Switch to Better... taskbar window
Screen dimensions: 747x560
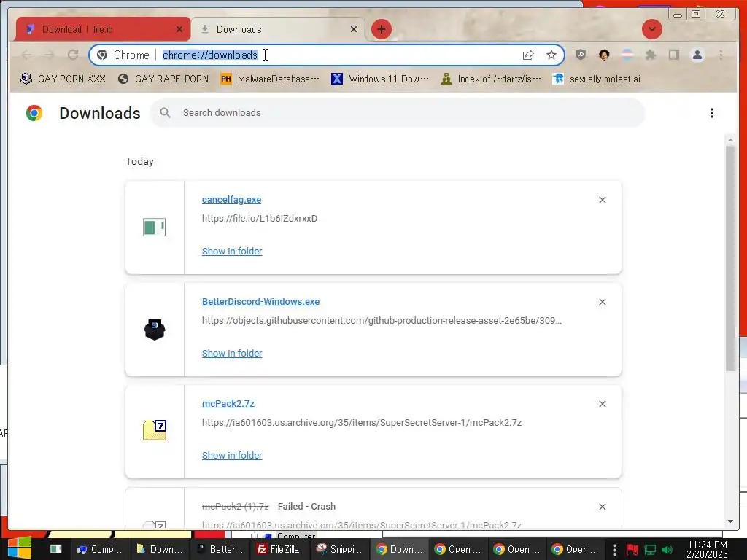(220, 549)
